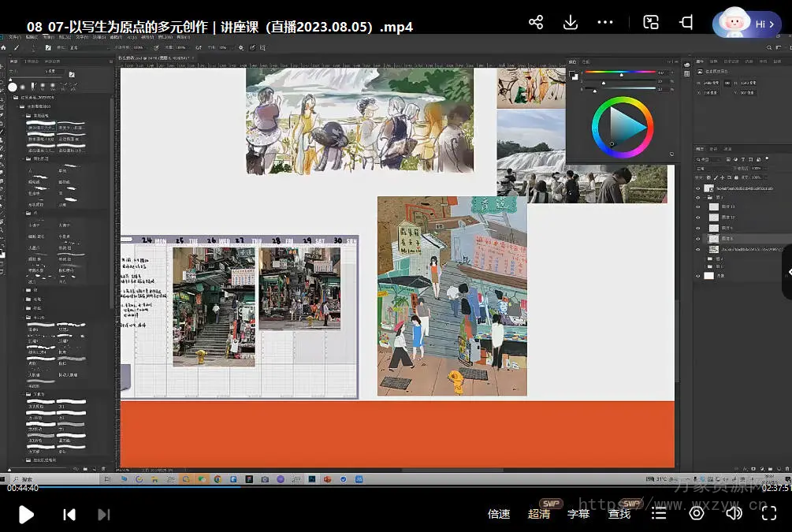The height and width of the screenshot is (532, 792).
Task: Open the three-dots more options menu
Action: pos(605,22)
